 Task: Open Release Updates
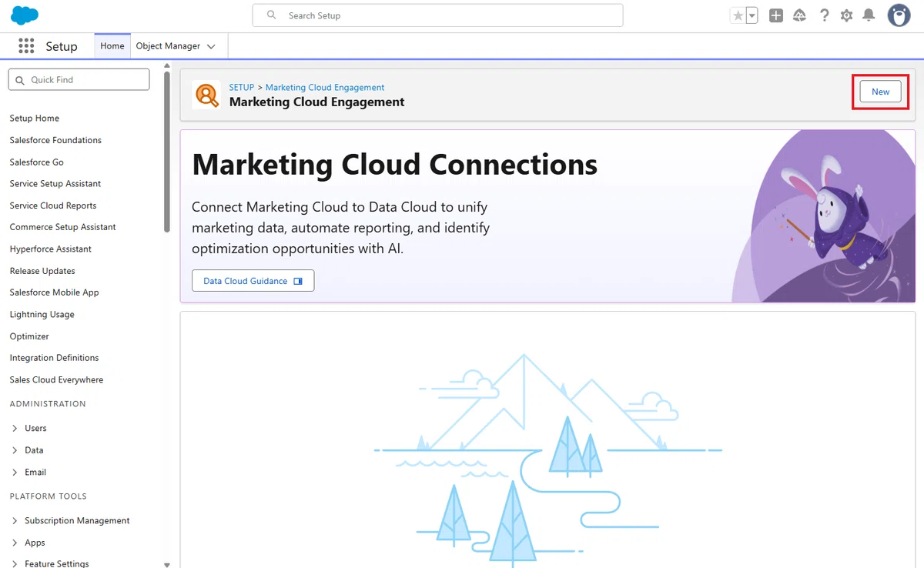tap(42, 271)
